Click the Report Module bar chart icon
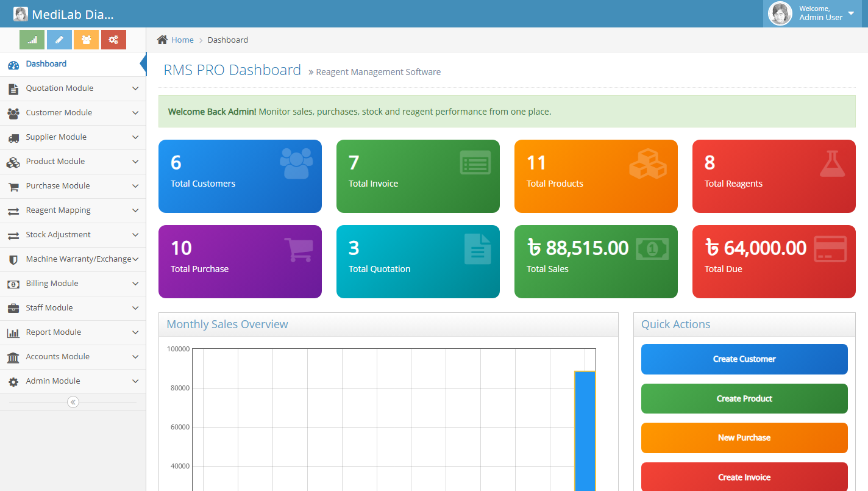This screenshot has height=491, width=868. (x=13, y=333)
